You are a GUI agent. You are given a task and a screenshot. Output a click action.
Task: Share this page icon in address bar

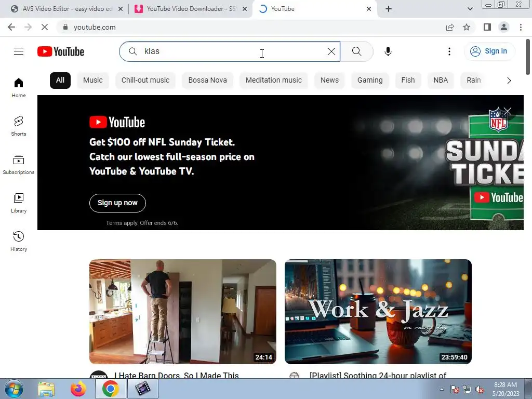pos(450,27)
